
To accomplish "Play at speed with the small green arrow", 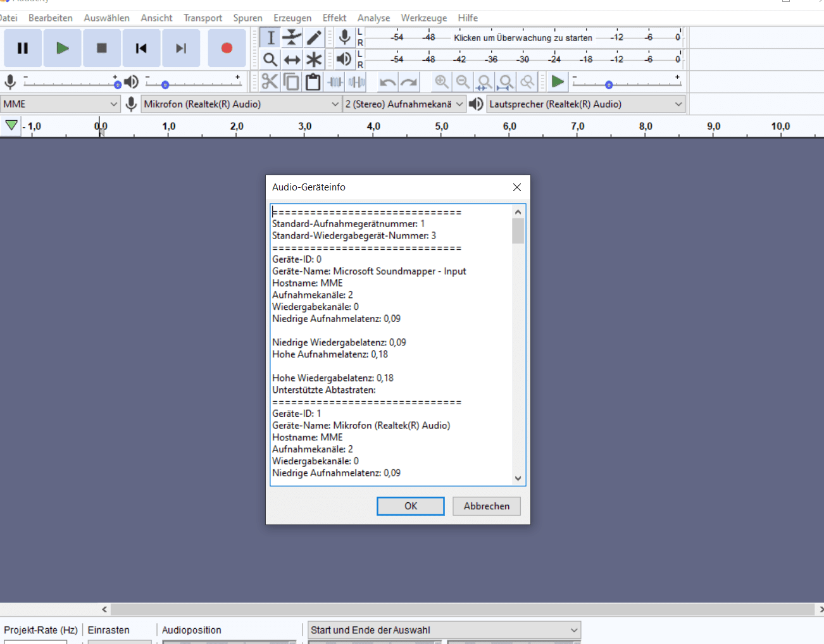I will (x=558, y=82).
